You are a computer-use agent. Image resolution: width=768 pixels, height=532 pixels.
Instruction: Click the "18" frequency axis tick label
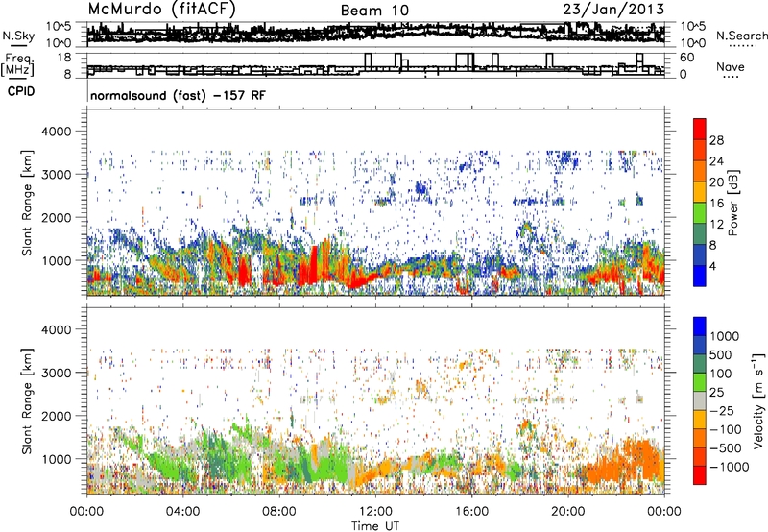click(x=64, y=58)
